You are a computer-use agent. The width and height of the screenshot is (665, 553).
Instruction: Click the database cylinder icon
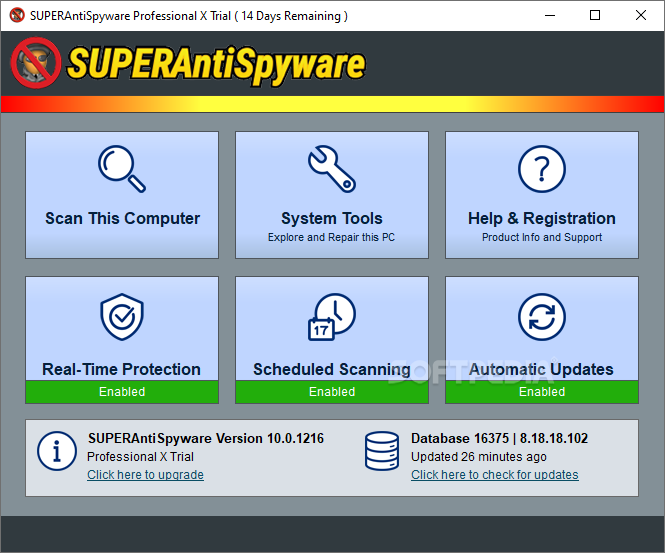pyautogui.click(x=382, y=451)
